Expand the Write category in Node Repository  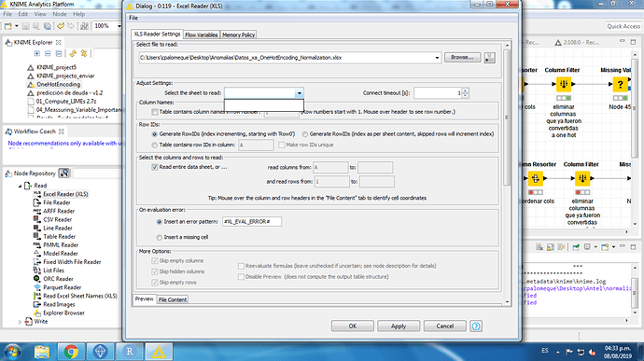point(20,322)
